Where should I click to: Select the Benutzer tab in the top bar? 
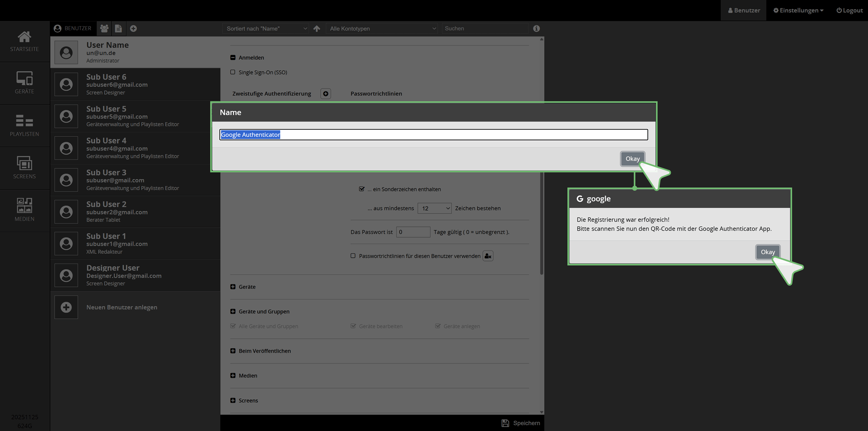pos(743,10)
